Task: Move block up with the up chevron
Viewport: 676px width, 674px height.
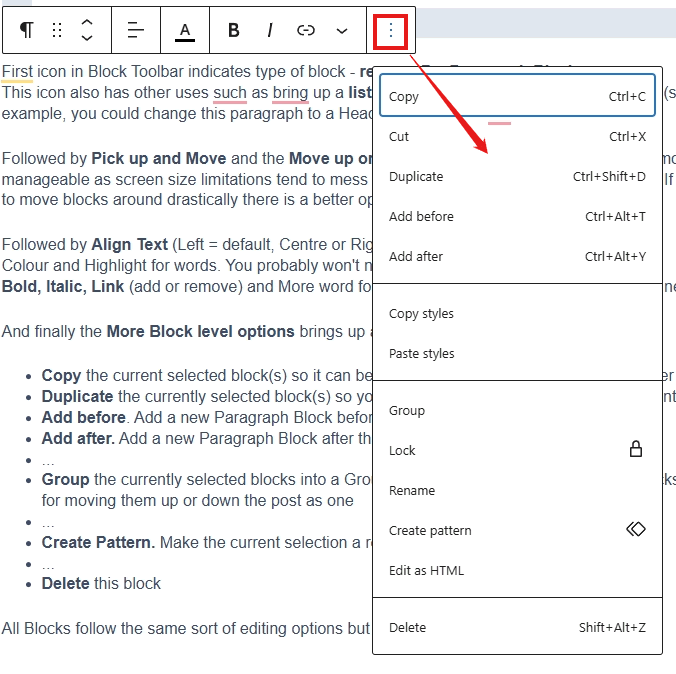Action: [x=87, y=23]
